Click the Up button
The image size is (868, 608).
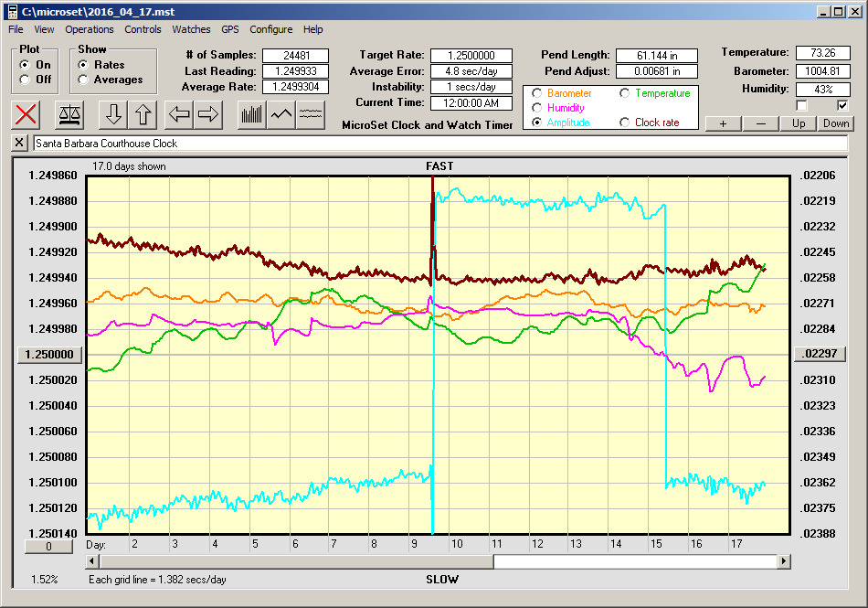point(799,123)
